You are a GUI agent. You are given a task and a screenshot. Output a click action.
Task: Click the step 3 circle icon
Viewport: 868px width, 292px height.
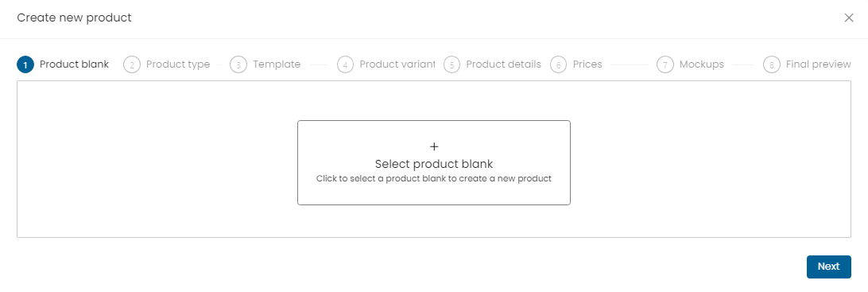pyautogui.click(x=238, y=64)
